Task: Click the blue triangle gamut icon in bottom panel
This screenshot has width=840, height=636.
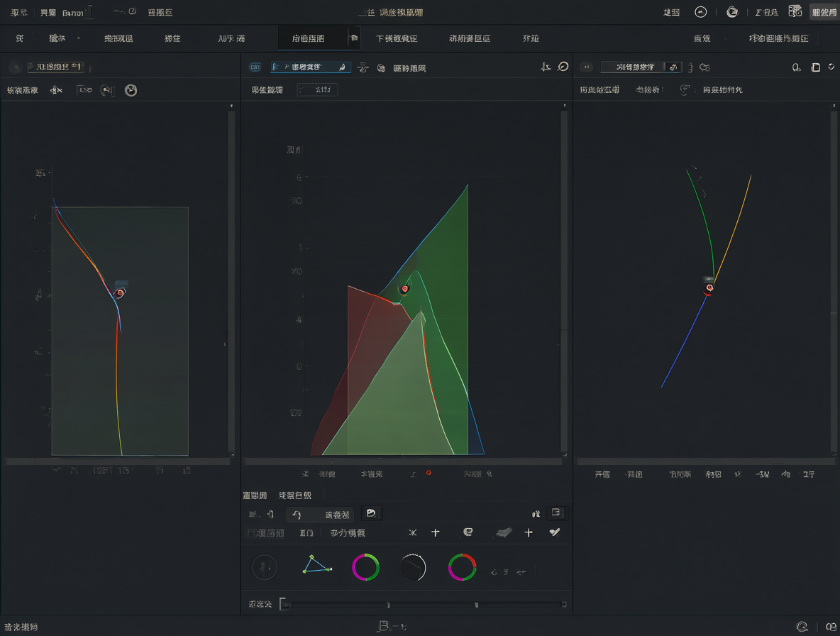Action: click(316, 565)
